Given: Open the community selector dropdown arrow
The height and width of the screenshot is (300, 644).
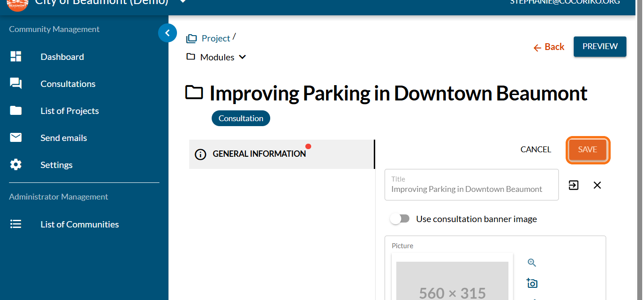Looking at the screenshot, I should coord(182,2).
